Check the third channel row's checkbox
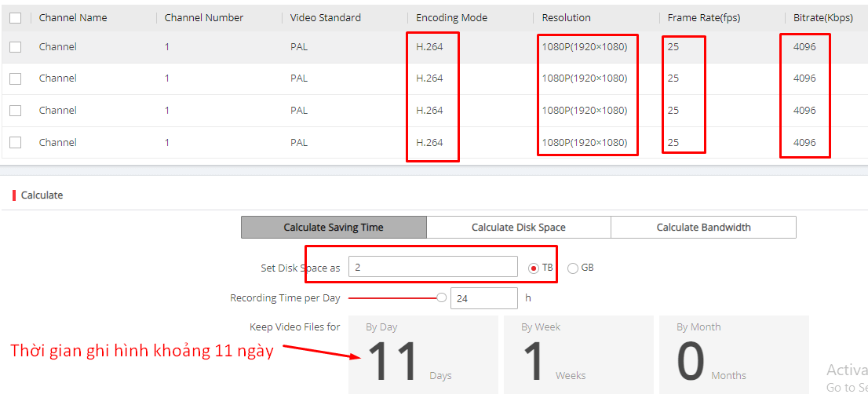 click(16, 111)
